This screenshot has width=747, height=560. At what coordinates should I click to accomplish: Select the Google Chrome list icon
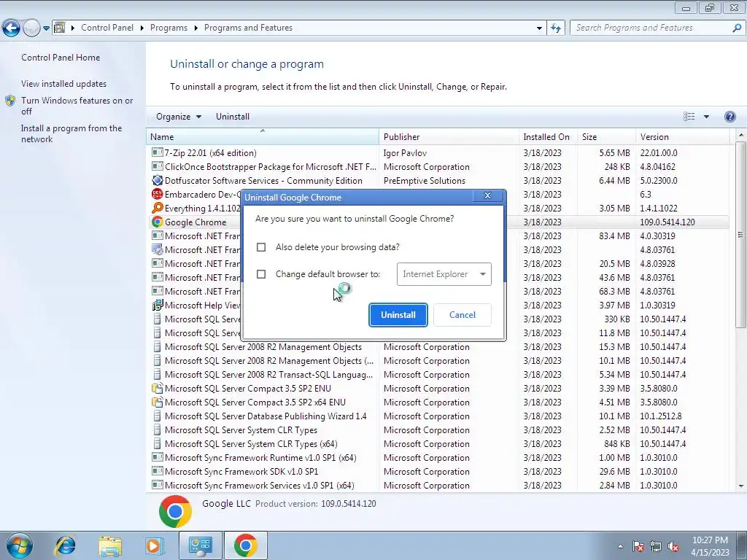pos(158,222)
